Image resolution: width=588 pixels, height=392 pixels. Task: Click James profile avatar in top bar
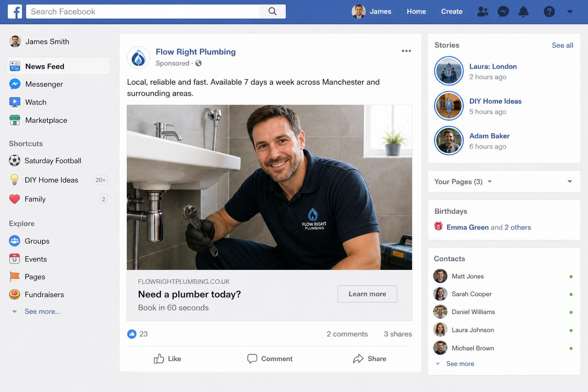(x=359, y=11)
